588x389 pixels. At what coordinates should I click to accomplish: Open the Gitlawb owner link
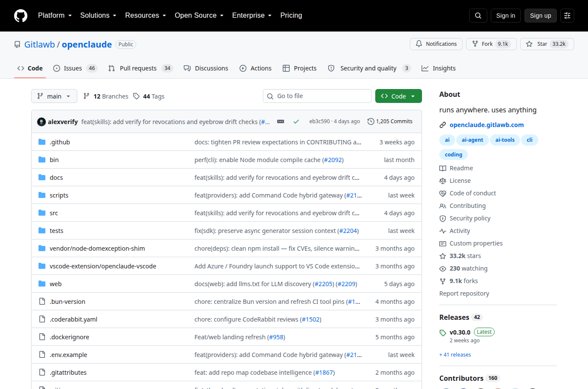[x=39, y=45]
